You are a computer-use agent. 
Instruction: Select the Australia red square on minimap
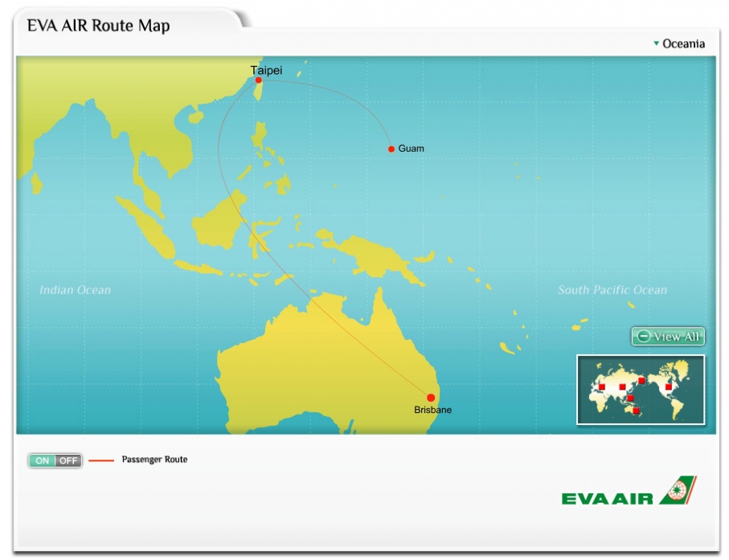pos(636,411)
